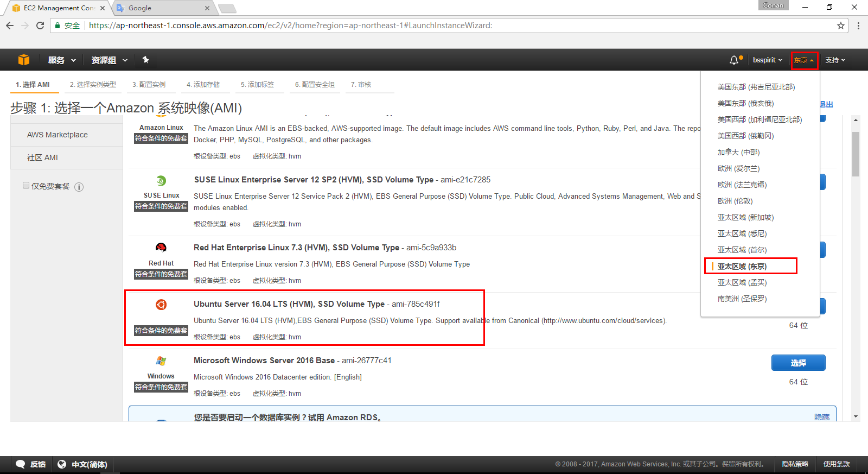Enable the 仅免费套餐 checkbox
The image size is (868, 474).
26,186
